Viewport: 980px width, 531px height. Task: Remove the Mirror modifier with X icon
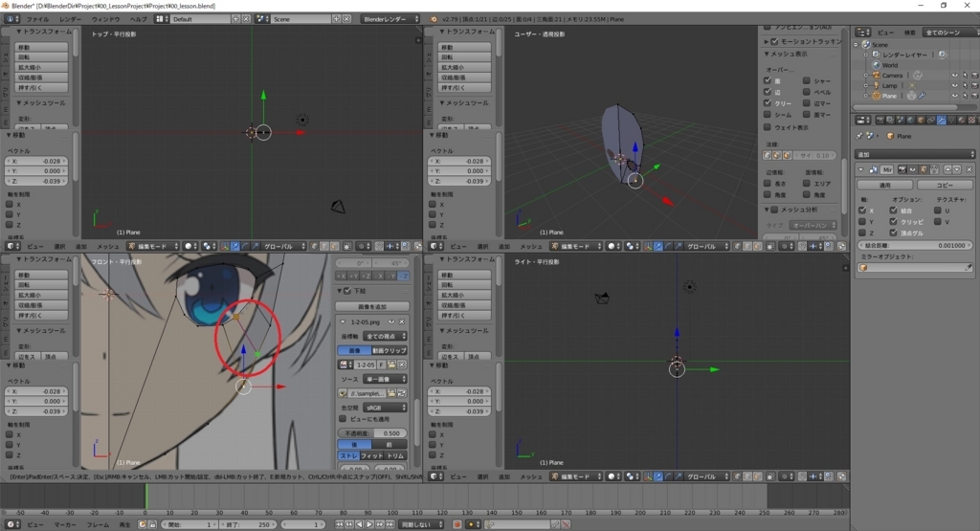pyautogui.click(x=969, y=169)
